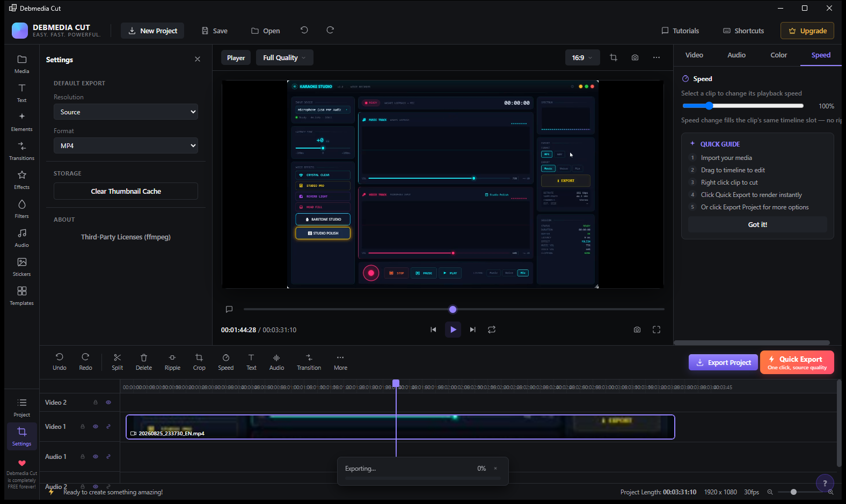Switch to the Color properties tab

click(779, 55)
